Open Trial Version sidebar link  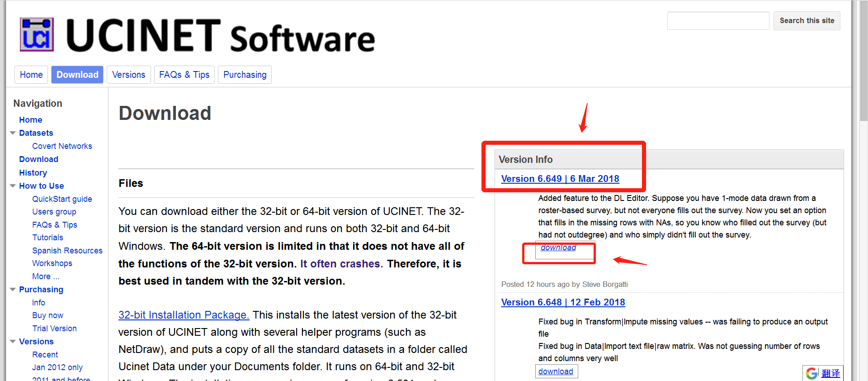(x=54, y=329)
